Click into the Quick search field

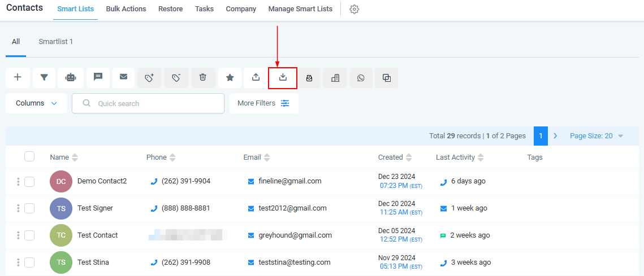click(148, 103)
